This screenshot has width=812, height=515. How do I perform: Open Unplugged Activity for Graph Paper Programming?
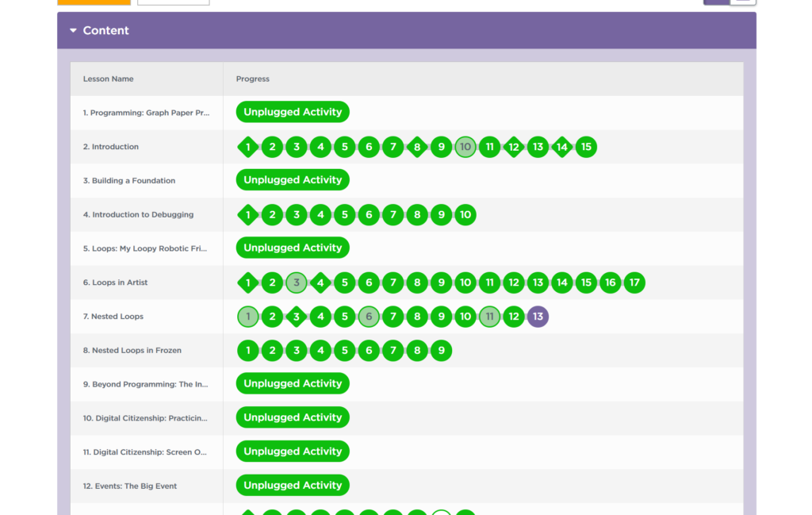293,112
